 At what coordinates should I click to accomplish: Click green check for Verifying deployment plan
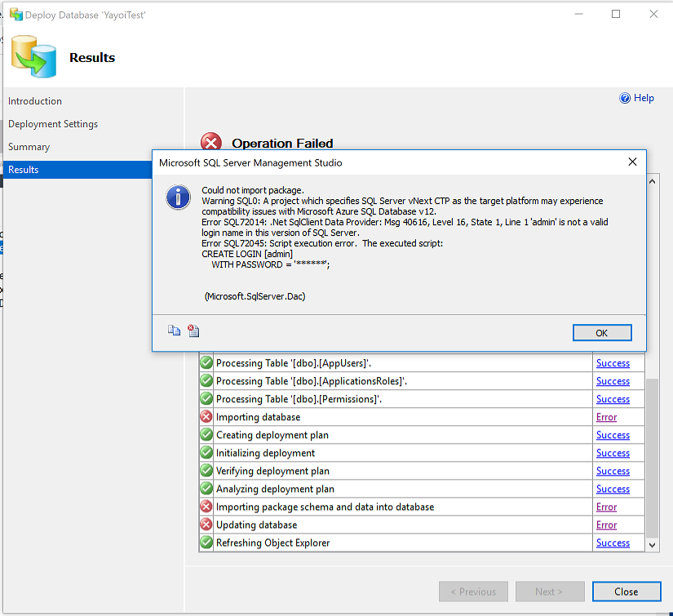point(206,471)
